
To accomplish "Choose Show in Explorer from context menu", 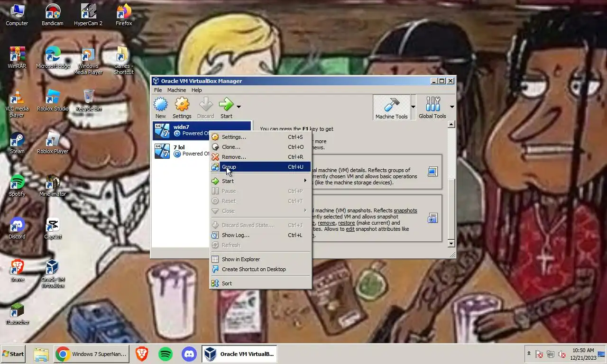I will coord(260,259).
